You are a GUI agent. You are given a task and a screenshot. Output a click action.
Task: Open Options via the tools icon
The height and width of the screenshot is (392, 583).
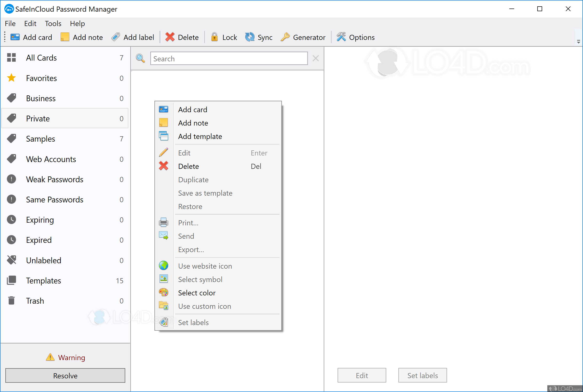(341, 37)
